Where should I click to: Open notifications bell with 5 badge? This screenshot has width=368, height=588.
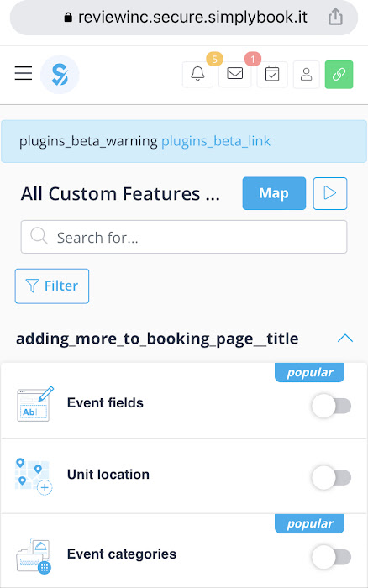tap(197, 74)
